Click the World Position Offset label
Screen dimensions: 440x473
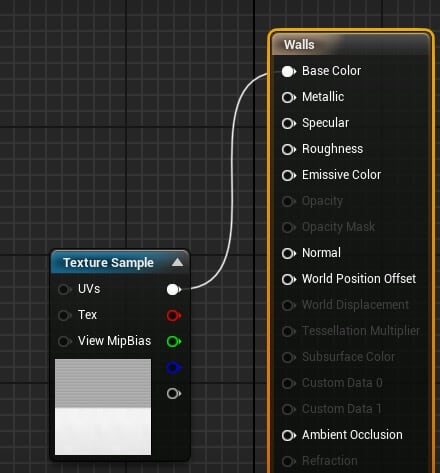point(359,279)
